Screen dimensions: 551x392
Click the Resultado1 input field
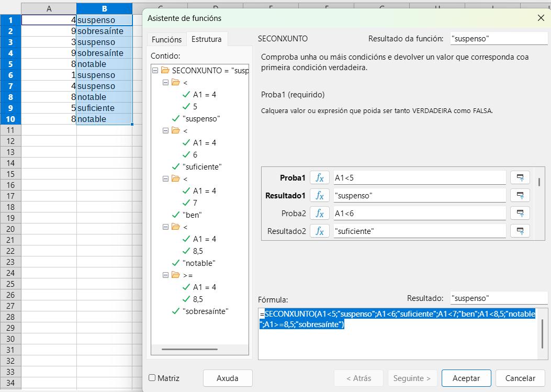tap(420, 195)
